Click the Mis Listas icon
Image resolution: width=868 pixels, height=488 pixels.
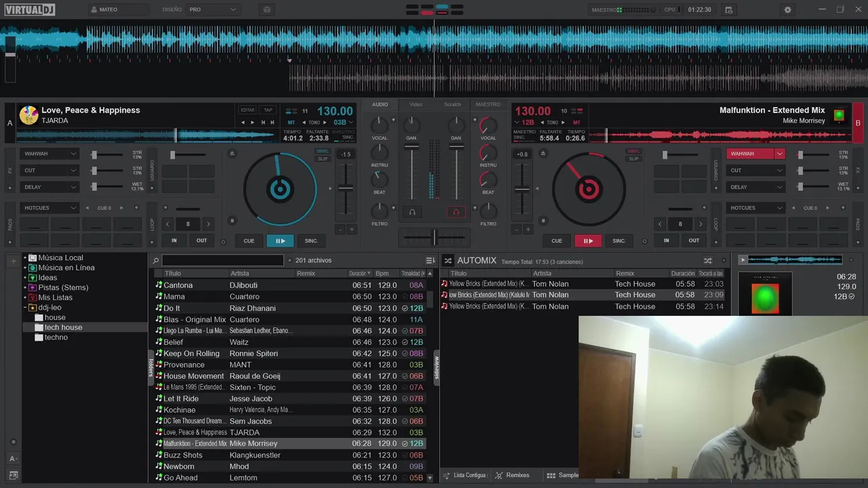click(x=33, y=298)
